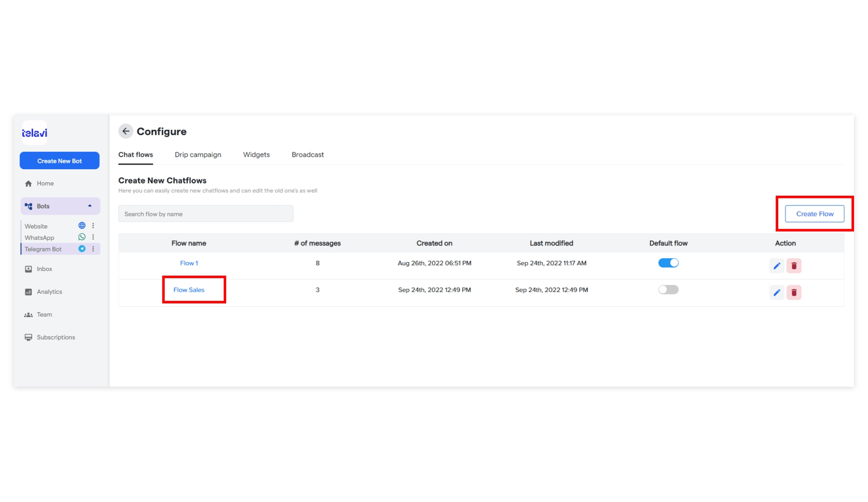Click the WhatsApp logo icon
The width and height of the screenshot is (868, 502).
(82, 237)
